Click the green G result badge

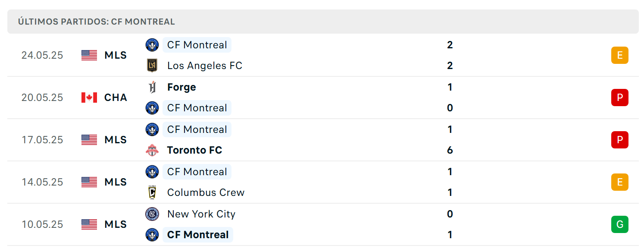point(619,224)
